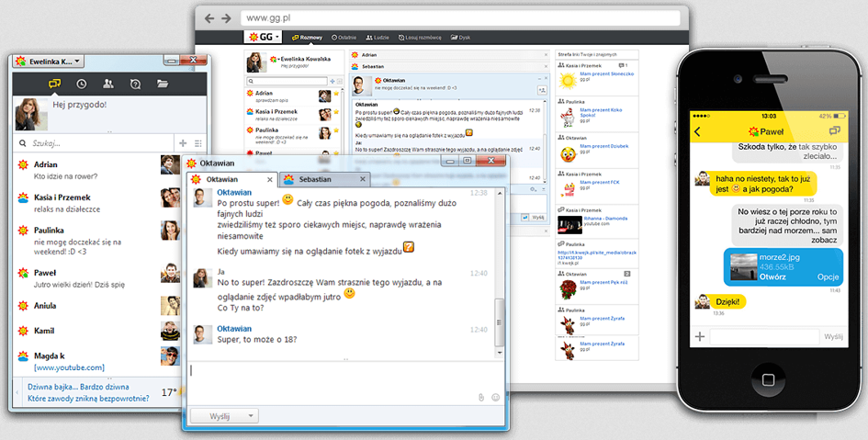868x440 pixels.
Task: Click Szukaj search field in desktop window
Action: tap(94, 143)
